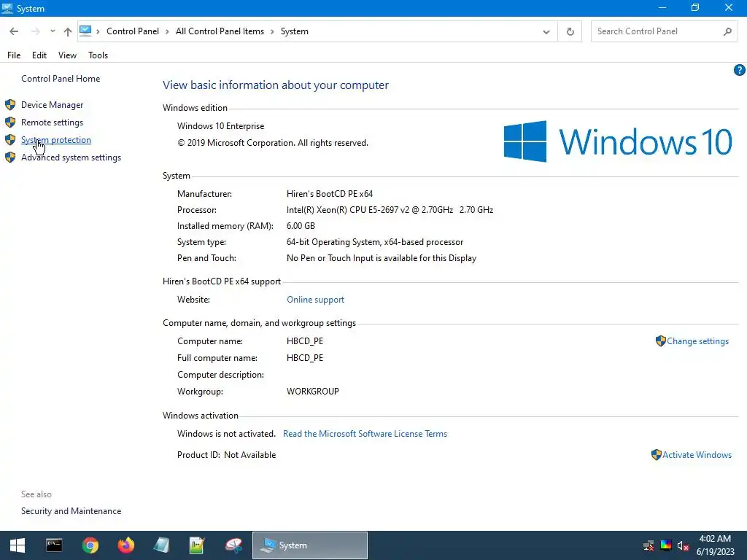The image size is (747, 560).
Task: Open Remote settings link
Action: pyautogui.click(x=52, y=122)
